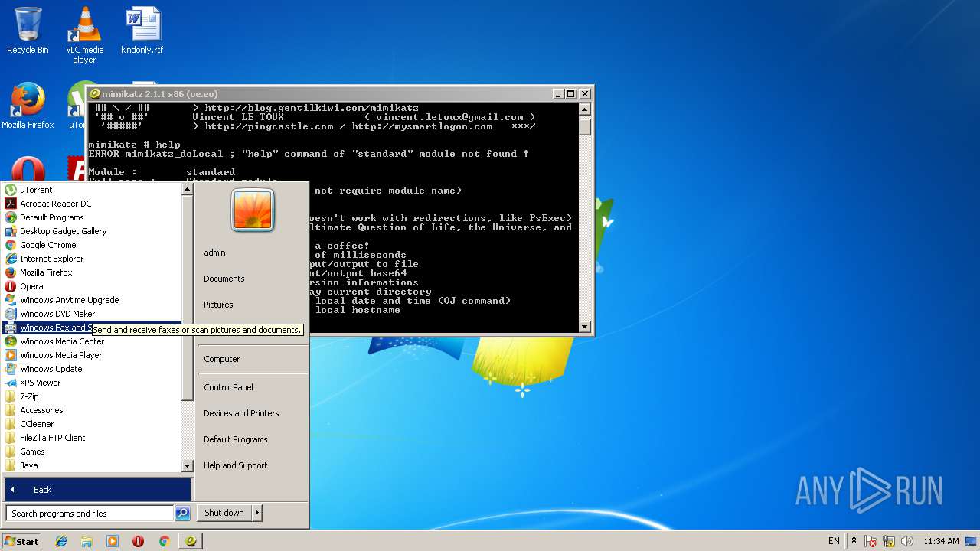Click the Search programs and files box
Screen dimensions: 980x551
coord(90,514)
